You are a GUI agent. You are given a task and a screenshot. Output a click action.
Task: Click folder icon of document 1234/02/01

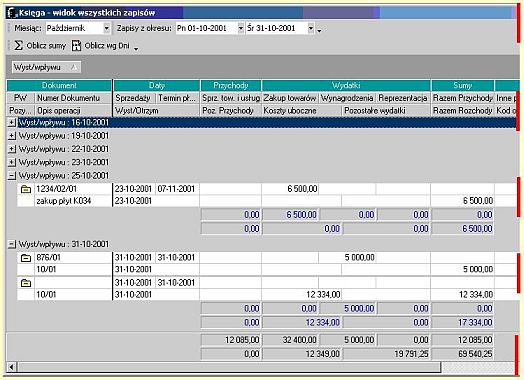(26, 189)
